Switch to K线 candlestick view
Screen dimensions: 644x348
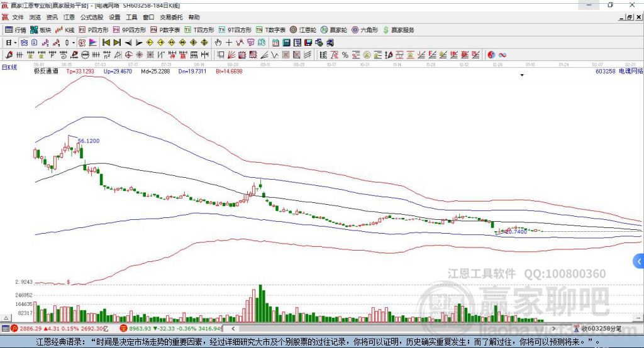tap(65, 30)
